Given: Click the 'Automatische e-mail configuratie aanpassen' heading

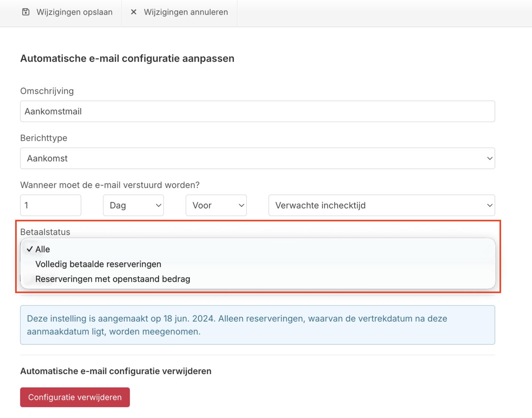Looking at the screenshot, I should (x=127, y=58).
